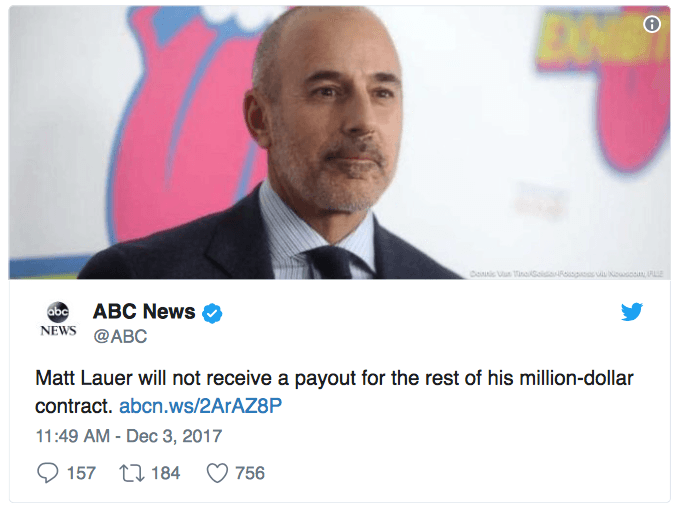The height and width of the screenshot is (515, 697).
Task: Click the Twitter bird logo
Action: [631, 312]
